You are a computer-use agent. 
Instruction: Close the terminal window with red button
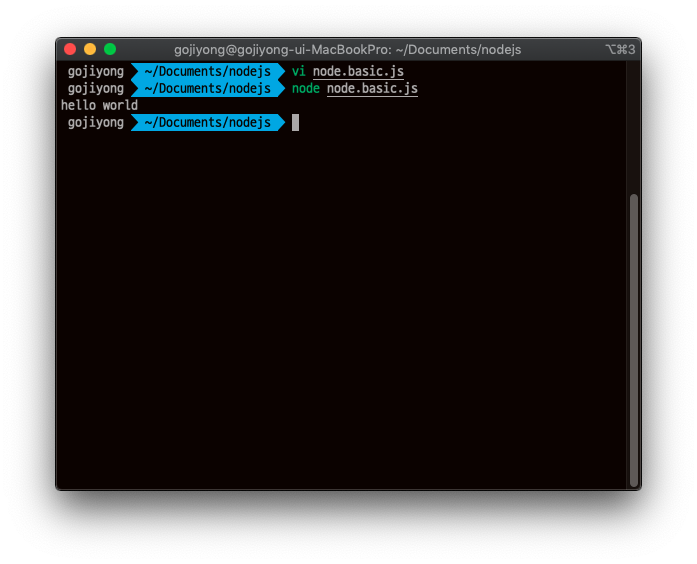click(70, 49)
